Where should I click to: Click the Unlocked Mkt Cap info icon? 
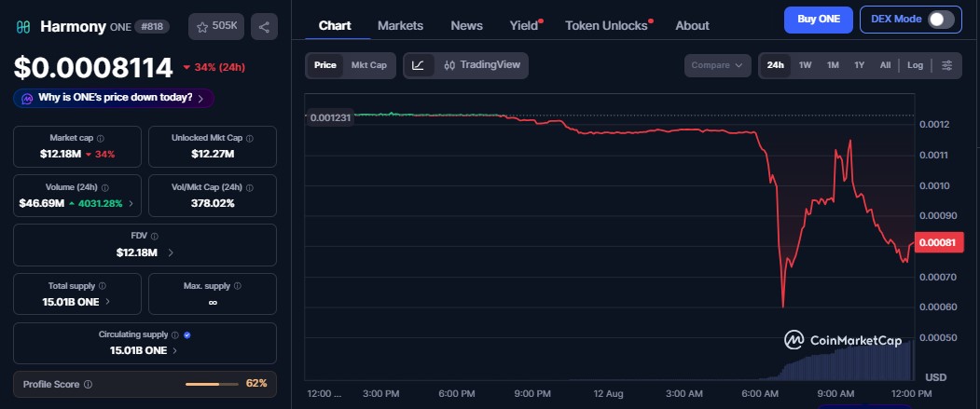point(249,138)
